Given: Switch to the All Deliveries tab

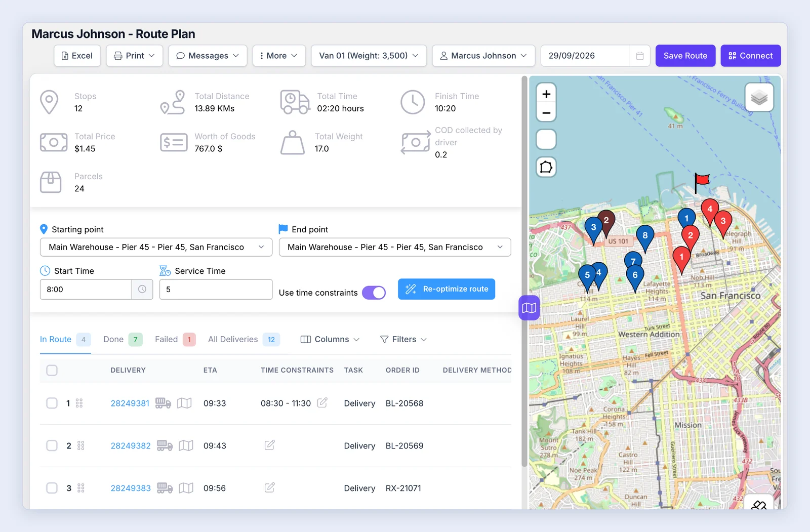Looking at the screenshot, I should [x=244, y=339].
